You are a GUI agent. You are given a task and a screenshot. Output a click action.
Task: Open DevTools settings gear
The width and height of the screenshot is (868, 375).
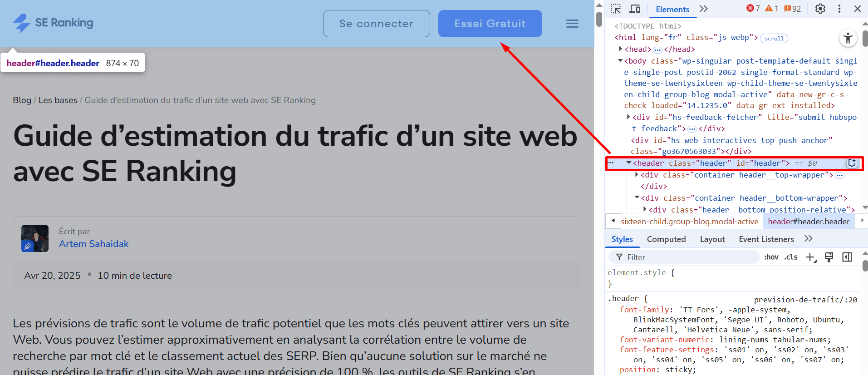pyautogui.click(x=820, y=9)
